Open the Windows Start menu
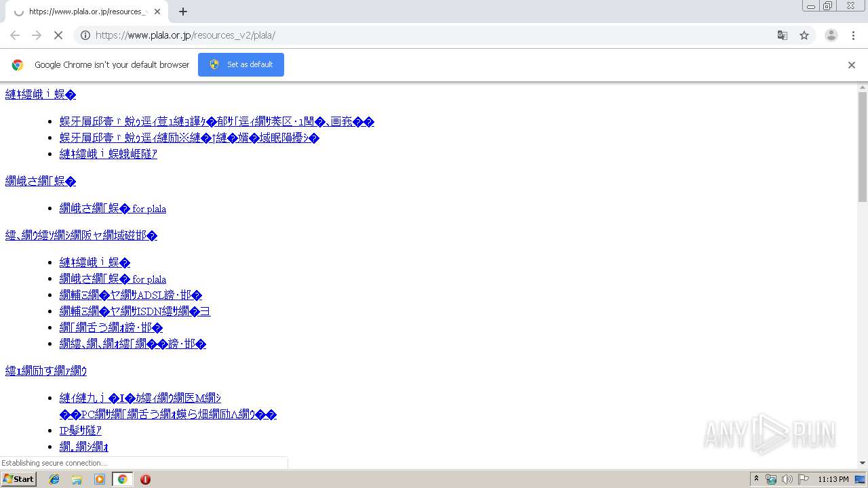868x488 pixels. click(18, 479)
